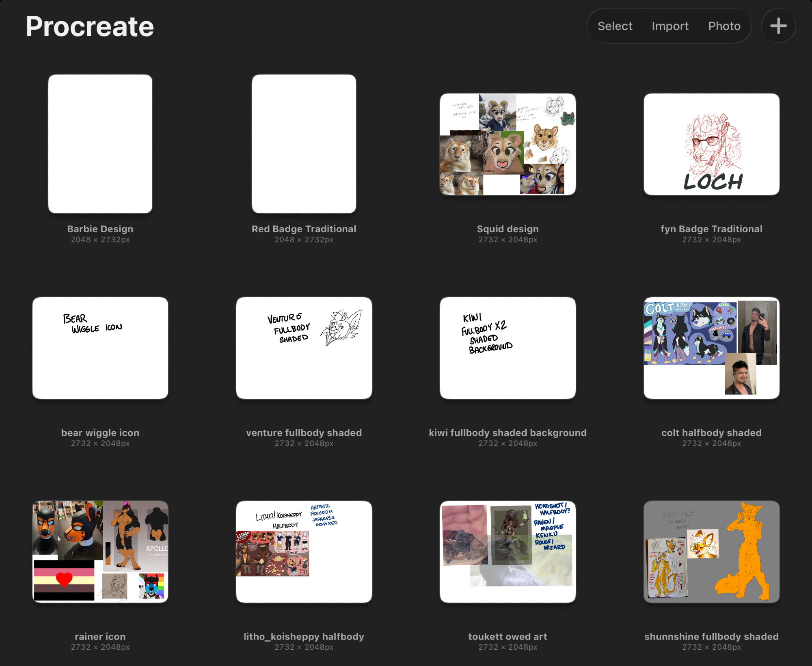Screen dimensions: 812x666
Task: Open the toukett owed art thumbnail
Action: pos(508,551)
